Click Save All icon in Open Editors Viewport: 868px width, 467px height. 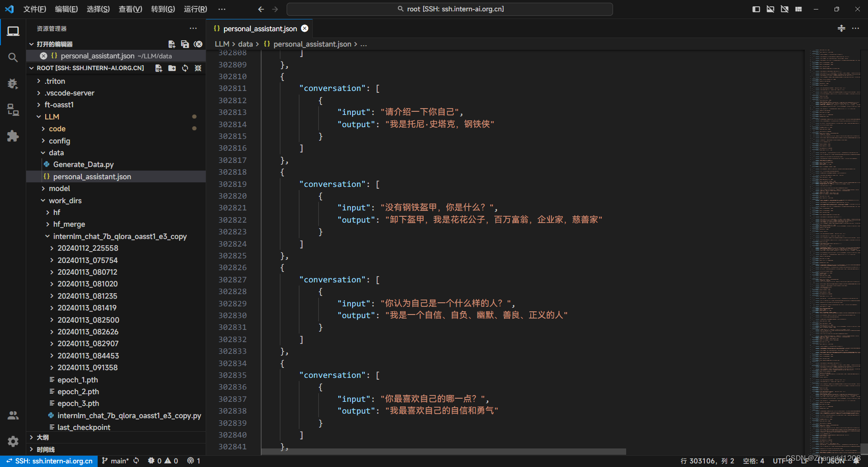(185, 44)
